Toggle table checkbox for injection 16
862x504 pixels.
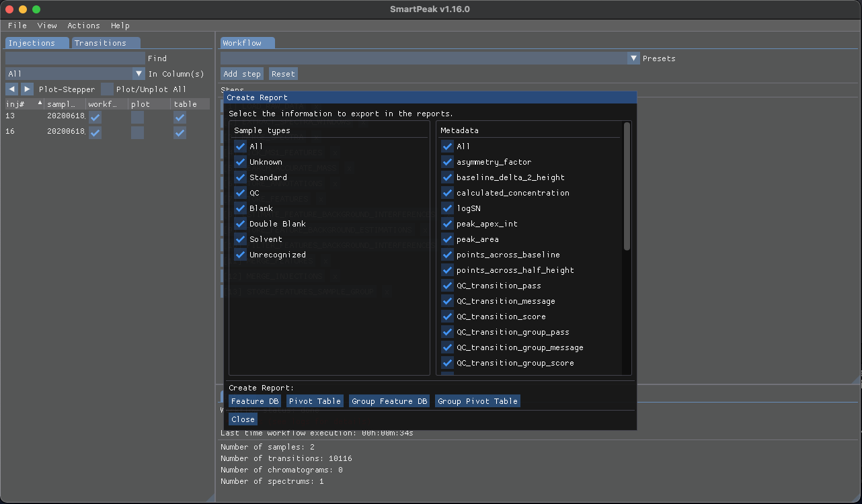point(180,132)
